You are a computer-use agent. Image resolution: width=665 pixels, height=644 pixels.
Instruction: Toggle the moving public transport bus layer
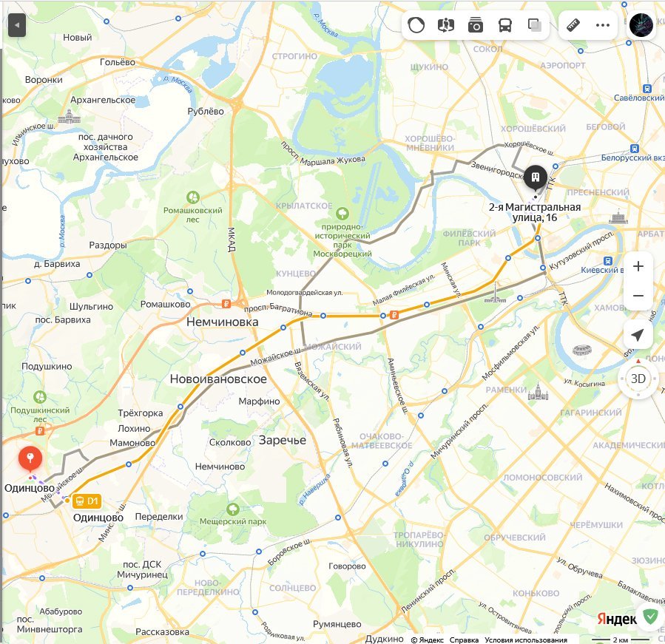[504, 25]
